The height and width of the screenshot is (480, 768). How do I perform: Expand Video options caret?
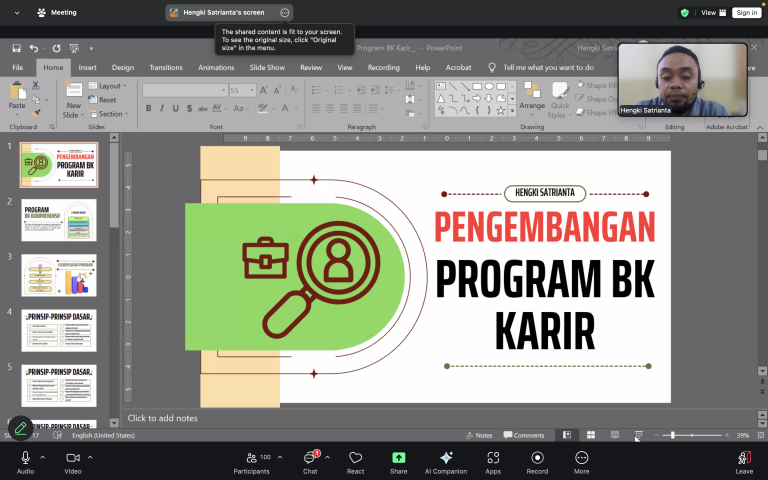(x=90, y=457)
